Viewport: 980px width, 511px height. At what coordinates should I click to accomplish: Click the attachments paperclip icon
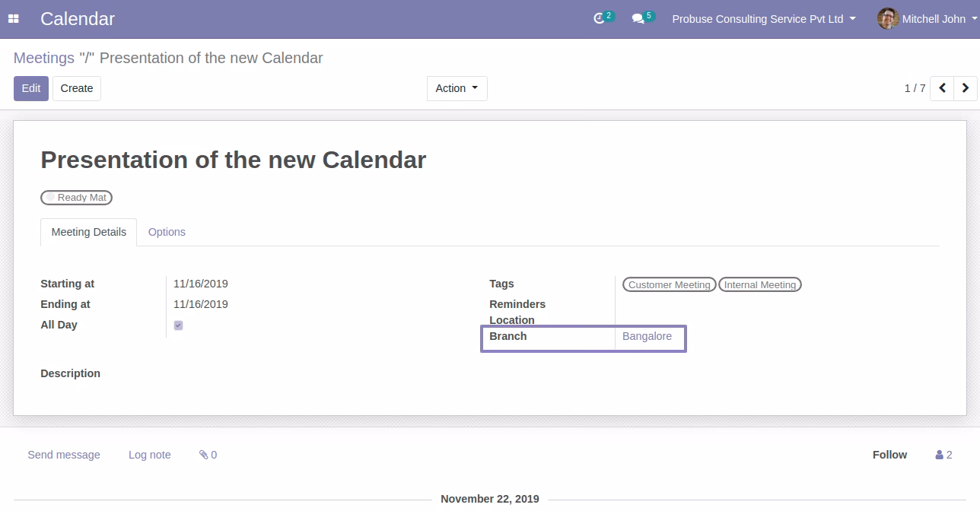tap(204, 455)
